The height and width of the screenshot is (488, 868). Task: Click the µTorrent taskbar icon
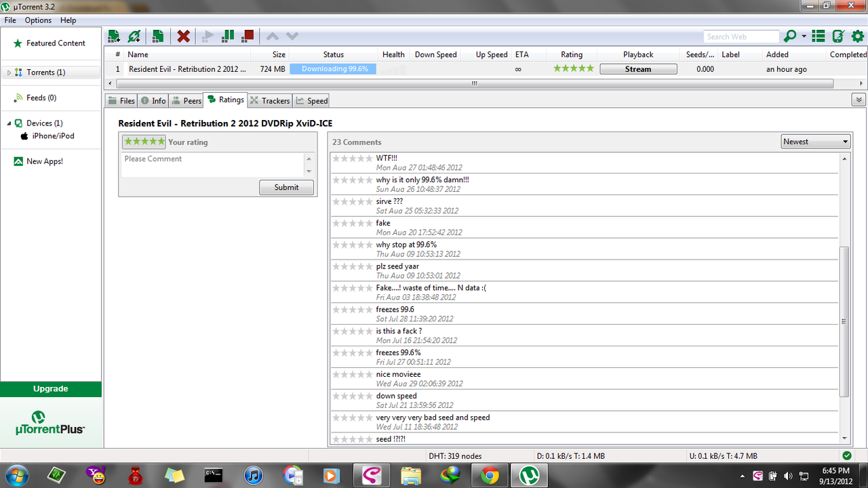coord(530,475)
